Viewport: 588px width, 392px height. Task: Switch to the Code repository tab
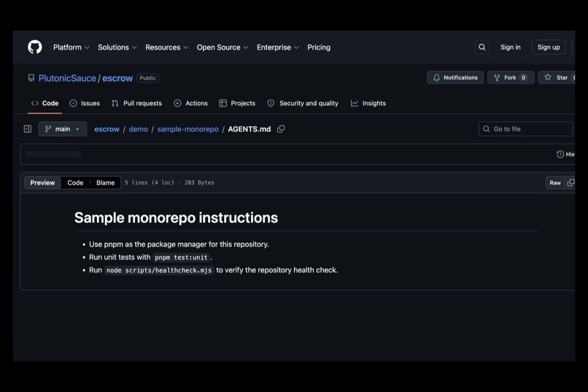click(x=45, y=103)
